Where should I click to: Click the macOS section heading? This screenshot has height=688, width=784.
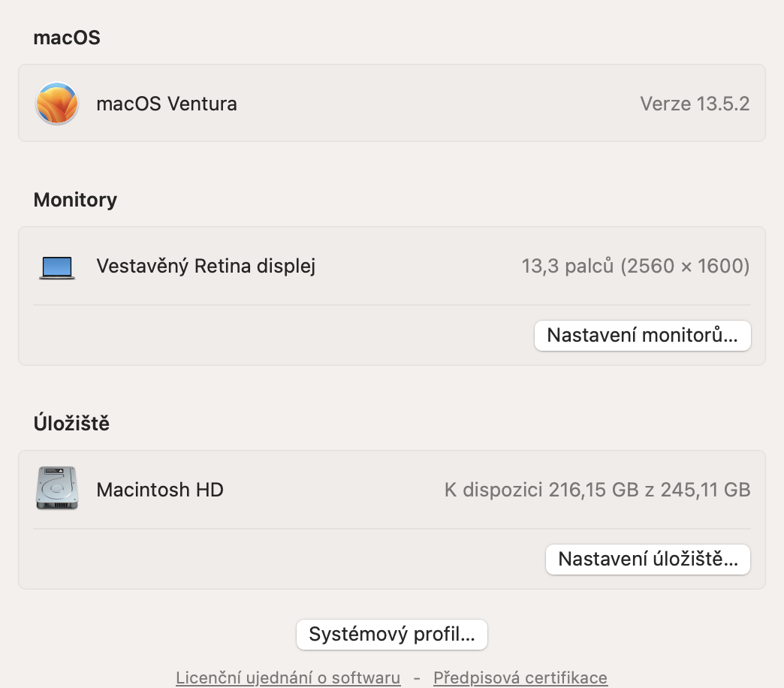tap(67, 38)
